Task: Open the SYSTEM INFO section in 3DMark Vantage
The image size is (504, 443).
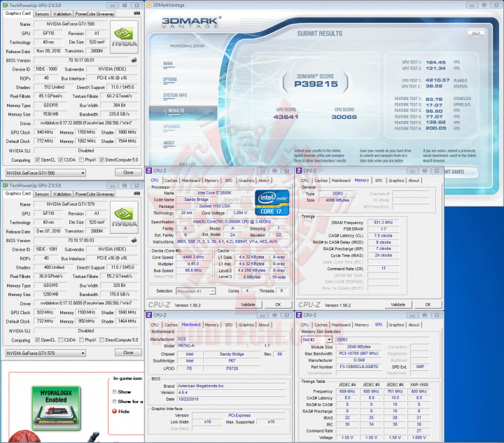Action: point(175,95)
